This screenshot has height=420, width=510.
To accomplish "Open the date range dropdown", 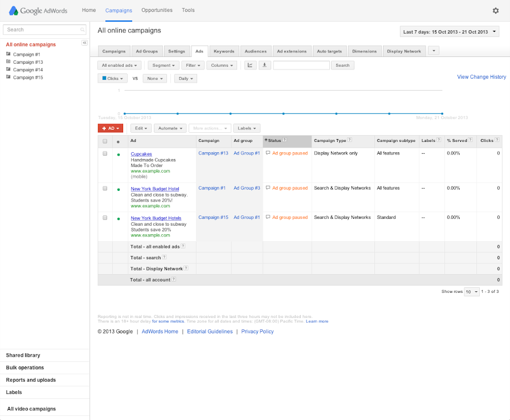I will tap(450, 32).
